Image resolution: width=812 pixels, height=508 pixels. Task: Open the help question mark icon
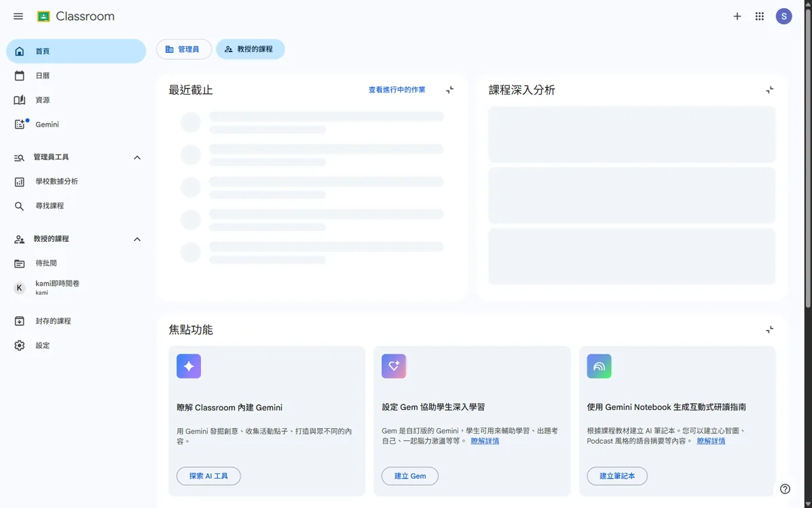(x=785, y=489)
